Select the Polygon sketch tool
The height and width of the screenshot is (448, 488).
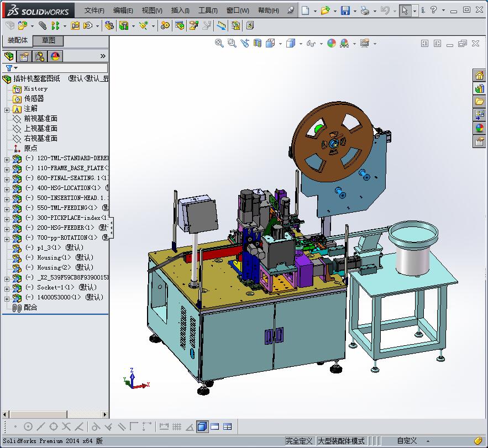[54, 426]
